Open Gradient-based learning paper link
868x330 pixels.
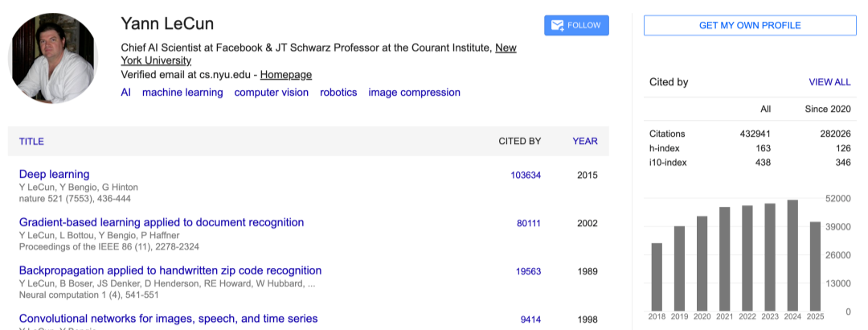click(x=162, y=223)
